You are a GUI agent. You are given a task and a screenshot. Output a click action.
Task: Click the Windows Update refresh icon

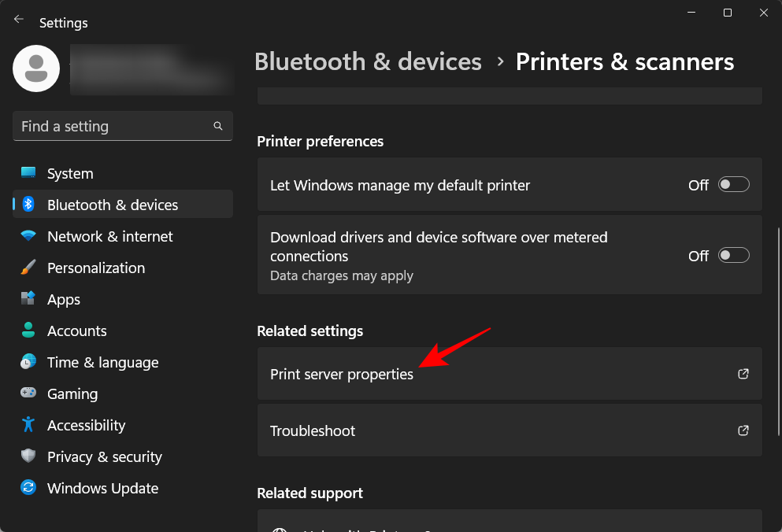(x=28, y=488)
